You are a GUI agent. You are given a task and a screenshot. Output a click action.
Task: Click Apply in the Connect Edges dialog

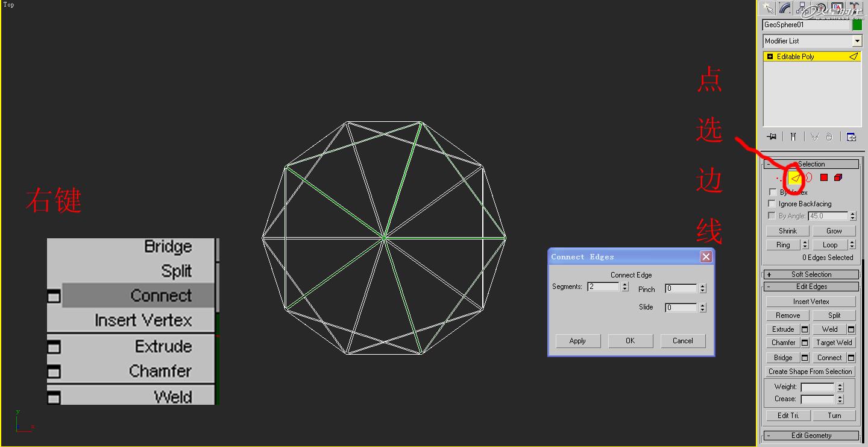[577, 341]
